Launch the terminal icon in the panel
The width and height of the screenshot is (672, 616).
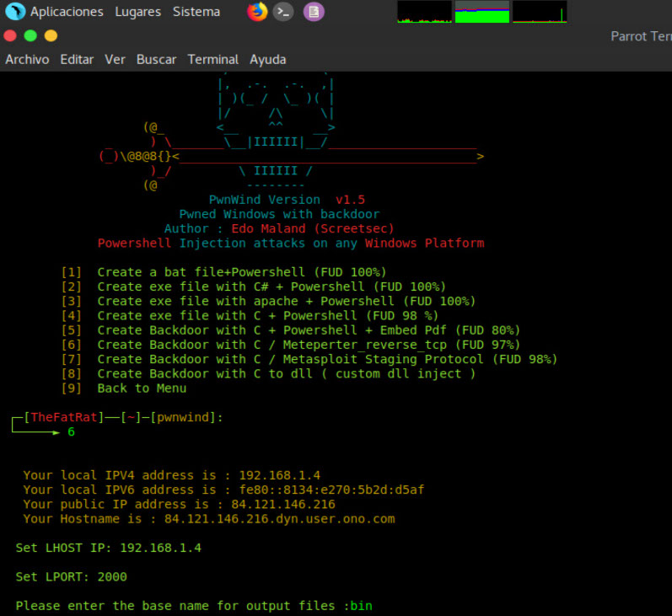pos(284,12)
